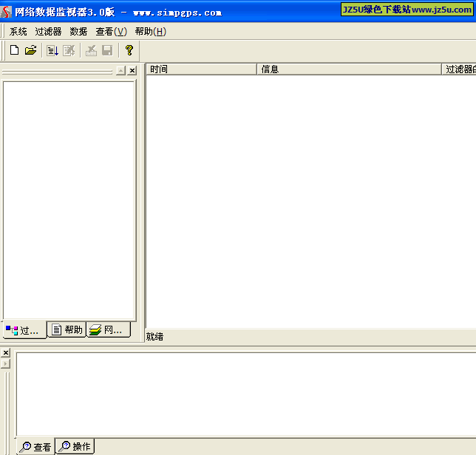Click the Open folder toolbar icon
This screenshot has width=476, height=455.
(x=30, y=50)
